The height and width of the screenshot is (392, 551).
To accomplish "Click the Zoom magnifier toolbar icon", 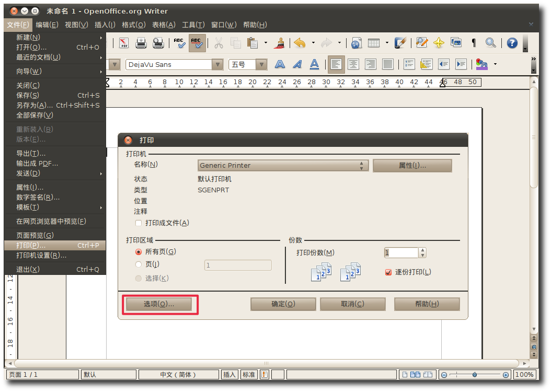I will (x=490, y=43).
